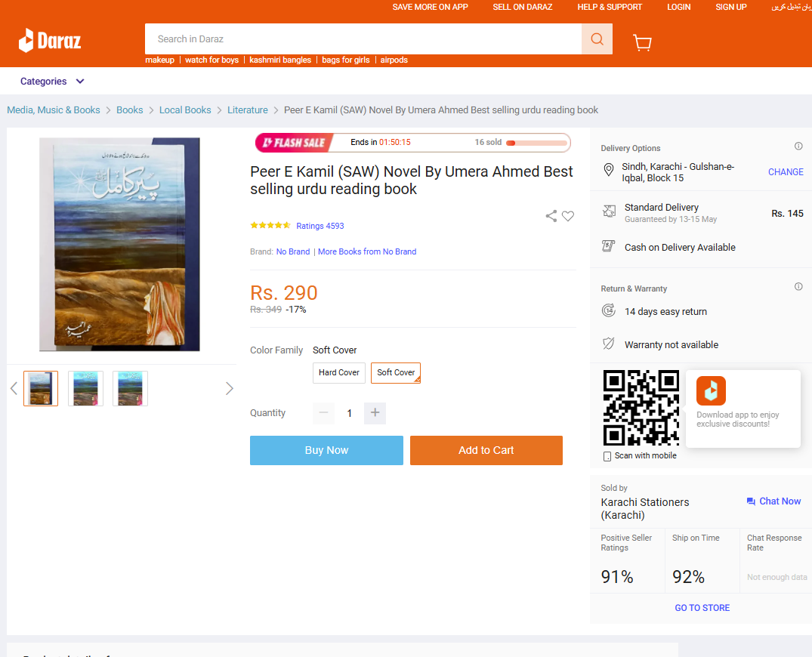
Task: Click the quantity value field
Action: coord(350,413)
